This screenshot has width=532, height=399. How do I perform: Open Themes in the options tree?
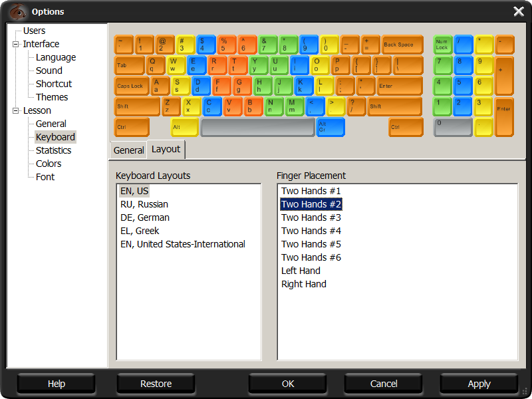tap(52, 97)
